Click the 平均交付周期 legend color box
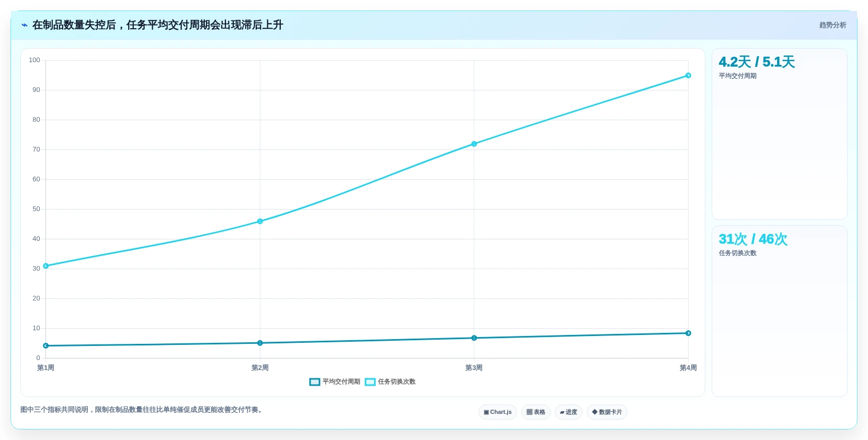Screen dimensions: 868x440 pyautogui.click(x=315, y=382)
